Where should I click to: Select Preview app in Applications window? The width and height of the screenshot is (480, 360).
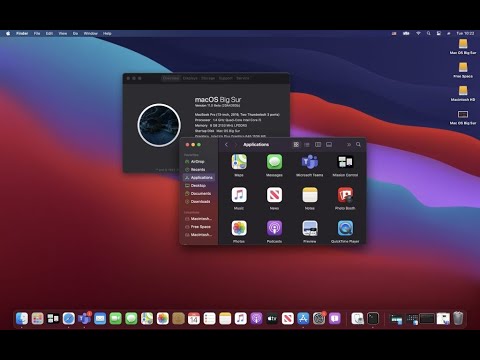(x=310, y=228)
